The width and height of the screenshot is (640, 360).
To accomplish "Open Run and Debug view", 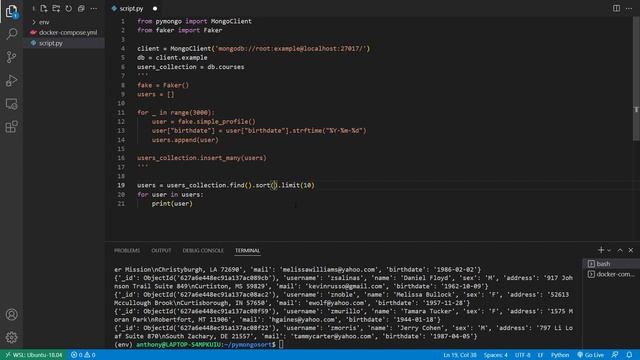I will (11, 80).
